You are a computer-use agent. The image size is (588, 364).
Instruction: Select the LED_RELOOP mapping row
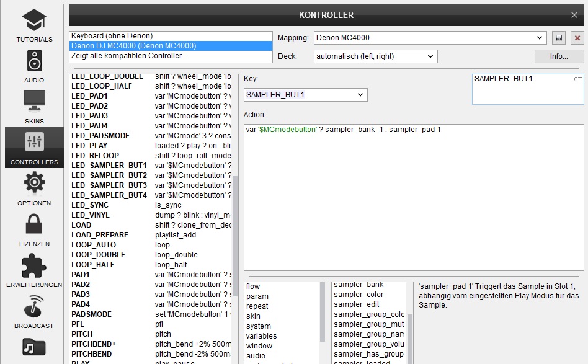click(x=151, y=156)
